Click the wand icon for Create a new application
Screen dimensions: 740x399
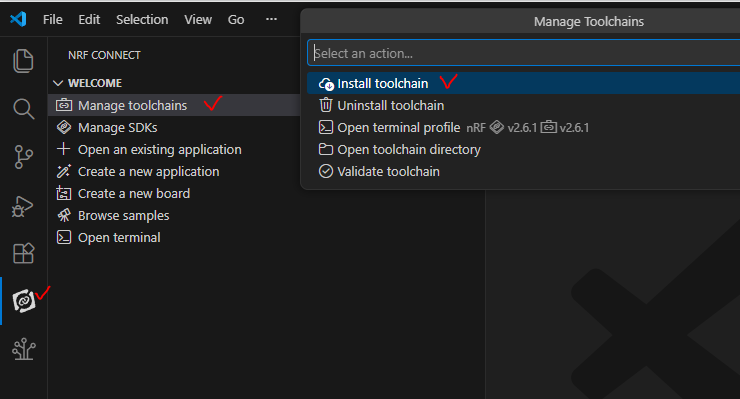64,171
